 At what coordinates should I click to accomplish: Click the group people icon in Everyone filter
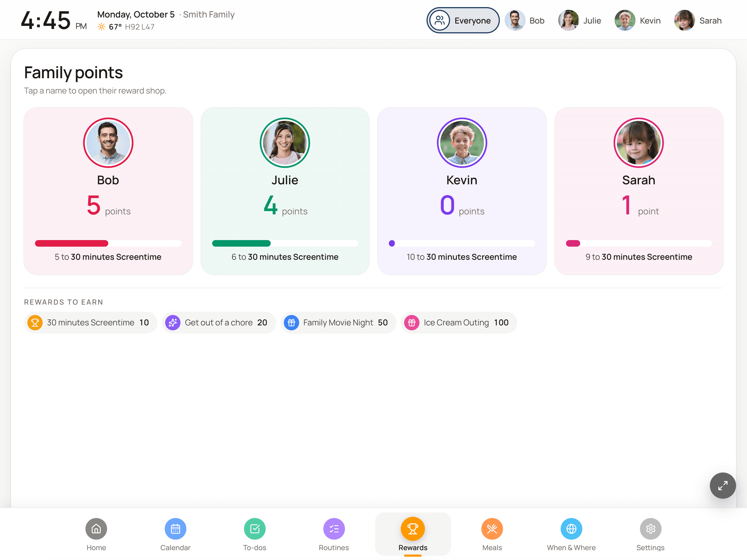point(439,20)
